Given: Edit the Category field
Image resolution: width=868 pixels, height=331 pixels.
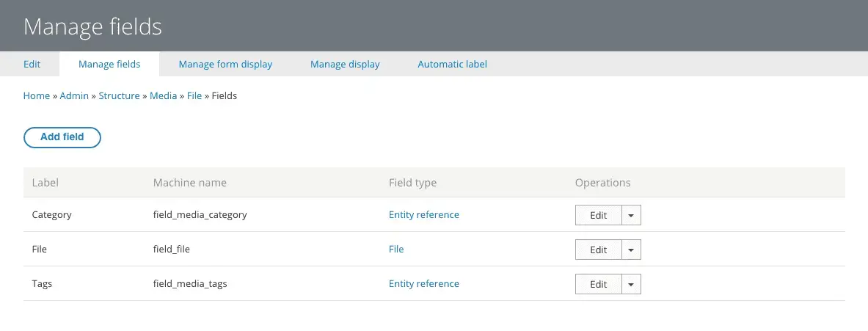Looking at the screenshot, I should click(598, 215).
